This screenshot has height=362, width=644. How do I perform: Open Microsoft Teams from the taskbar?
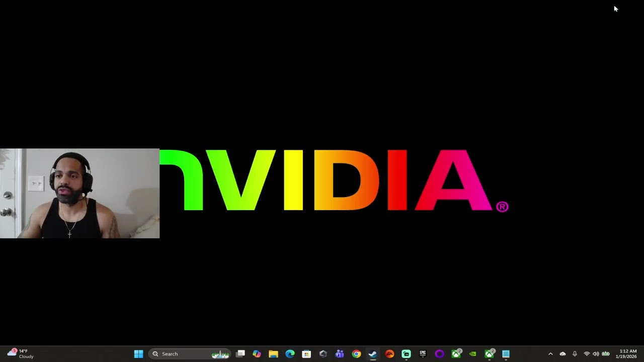coord(340,354)
